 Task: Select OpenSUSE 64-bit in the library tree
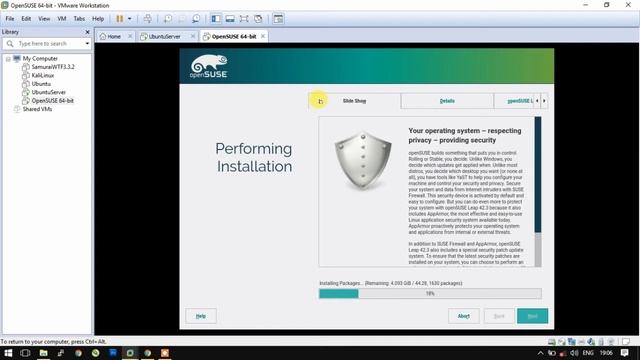point(53,101)
